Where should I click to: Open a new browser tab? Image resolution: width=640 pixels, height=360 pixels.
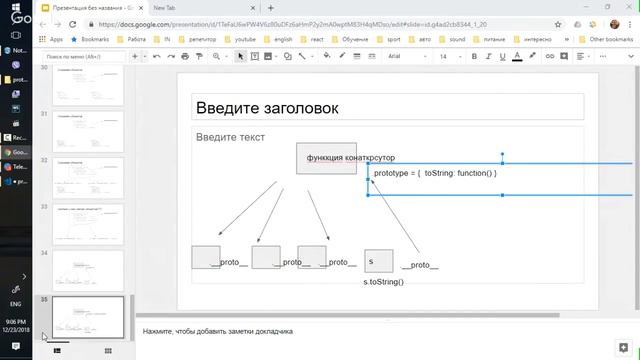coord(271,8)
